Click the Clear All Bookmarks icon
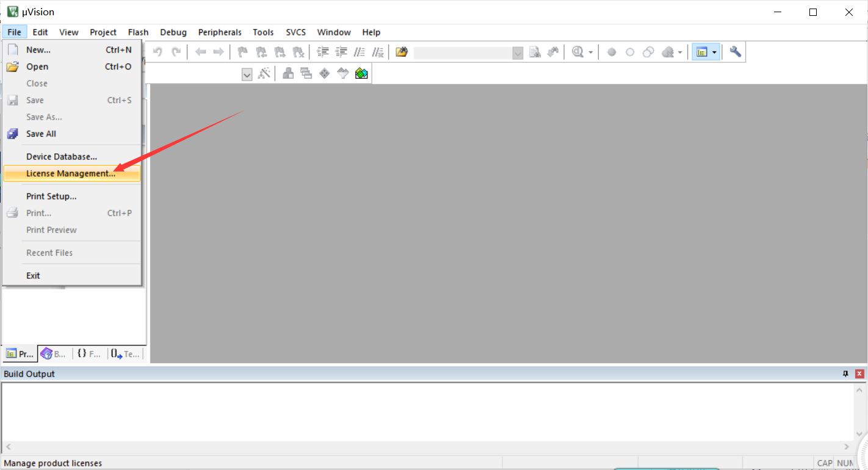Viewport: 868px width, 470px height. click(298, 52)
